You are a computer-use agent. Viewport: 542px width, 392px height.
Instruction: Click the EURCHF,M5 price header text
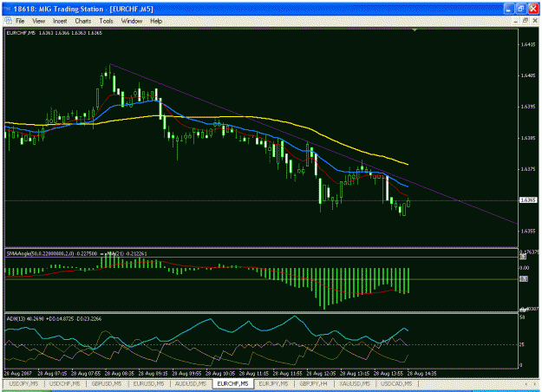click(x=55, y=33)
